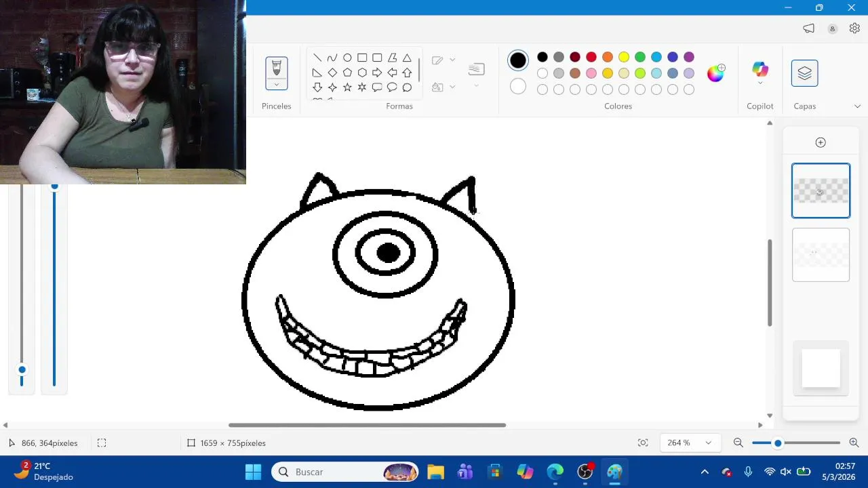This screenshot has width=868, height=488.
Task: Open clock showing 02:57 5/3/2026
Action: click(839, 471)
